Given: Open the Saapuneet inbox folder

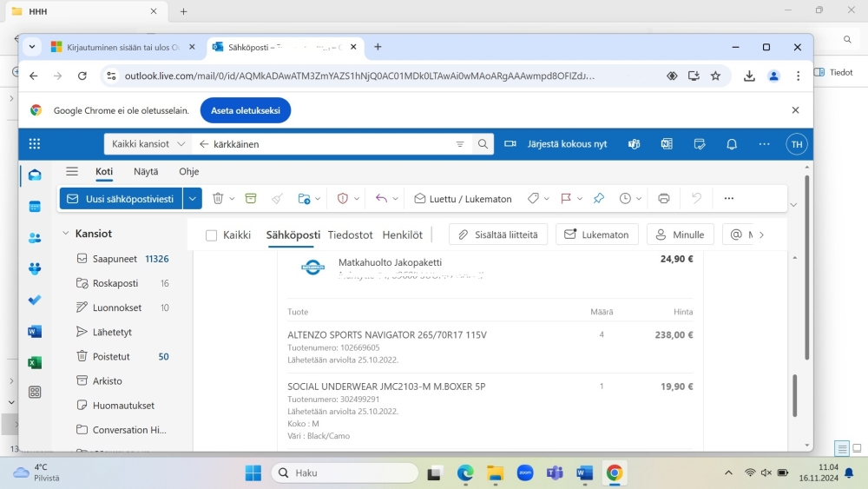Looking at the screenshot, I should pos(122,259).
